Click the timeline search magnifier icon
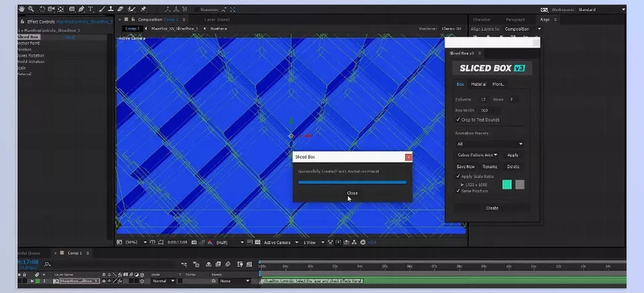 click(47, 265)
